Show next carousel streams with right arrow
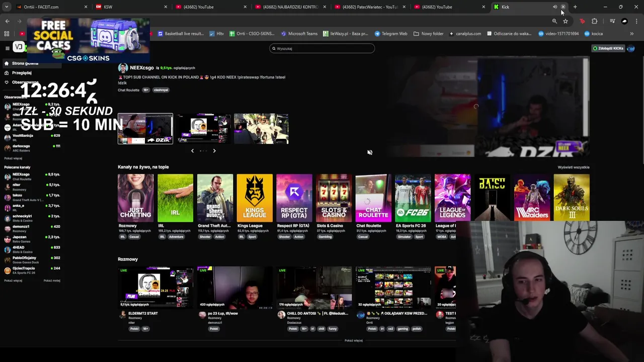644x362 pixels. (214, 151)
